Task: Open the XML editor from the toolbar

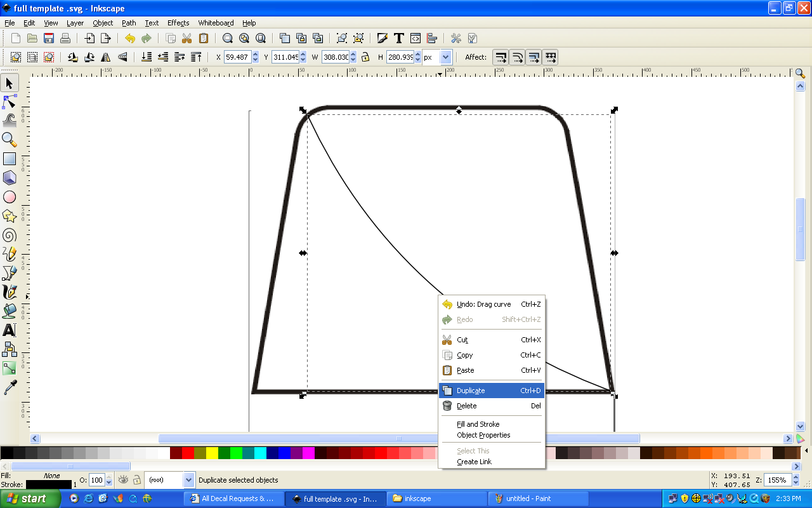Action: coord(414,38)
